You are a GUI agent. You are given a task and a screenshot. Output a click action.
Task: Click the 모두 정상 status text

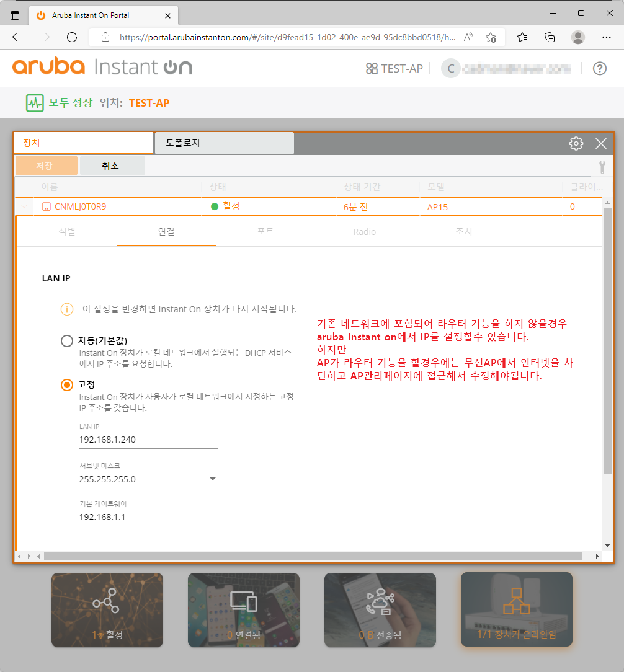click(x=70, y=103)
